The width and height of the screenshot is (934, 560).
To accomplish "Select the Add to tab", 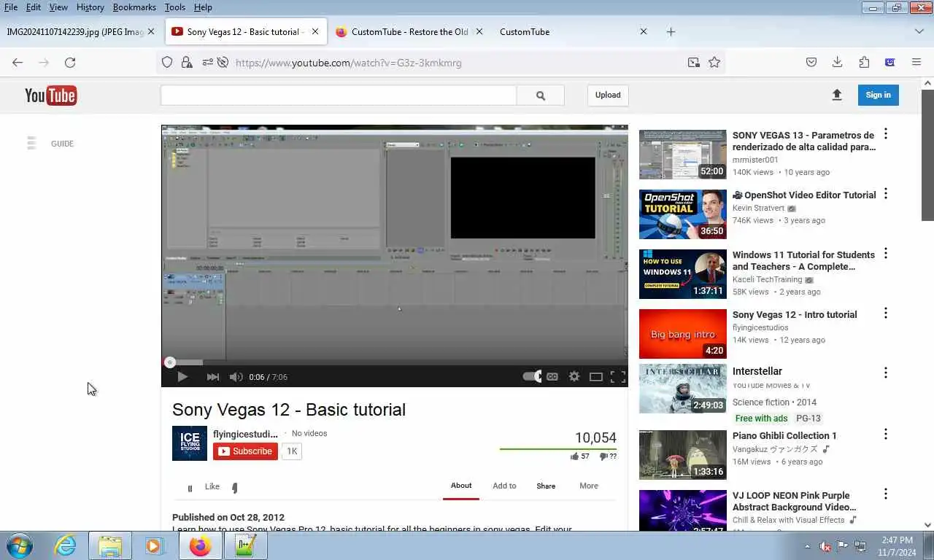I will 504,486.
